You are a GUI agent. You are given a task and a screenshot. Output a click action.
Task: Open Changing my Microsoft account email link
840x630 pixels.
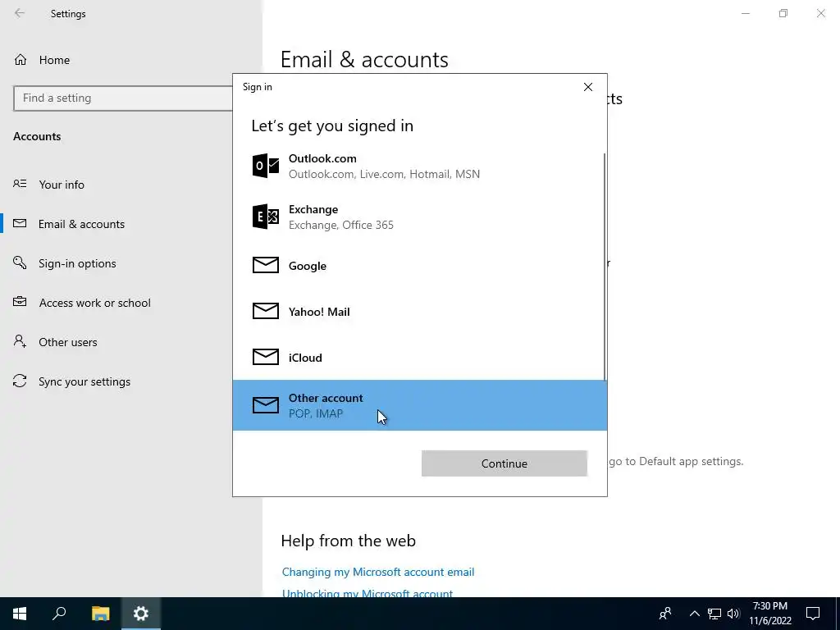pos(377,572)
